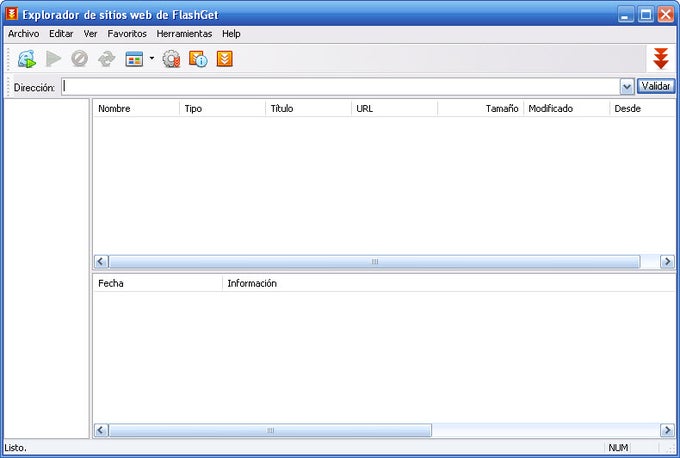This screenshot has height=458, width=680.
Task: Click left arrow of log pane scrollbar
Action: [x=101, y=430]
